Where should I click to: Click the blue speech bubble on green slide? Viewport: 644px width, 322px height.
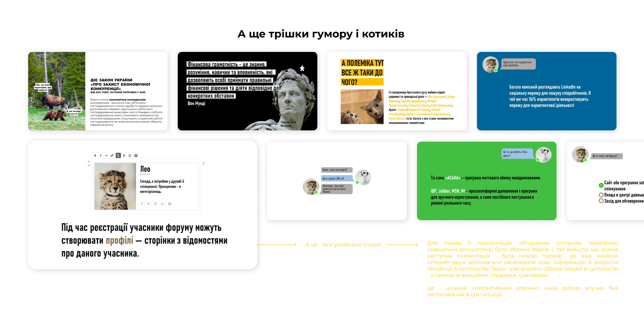click(518, 153)
